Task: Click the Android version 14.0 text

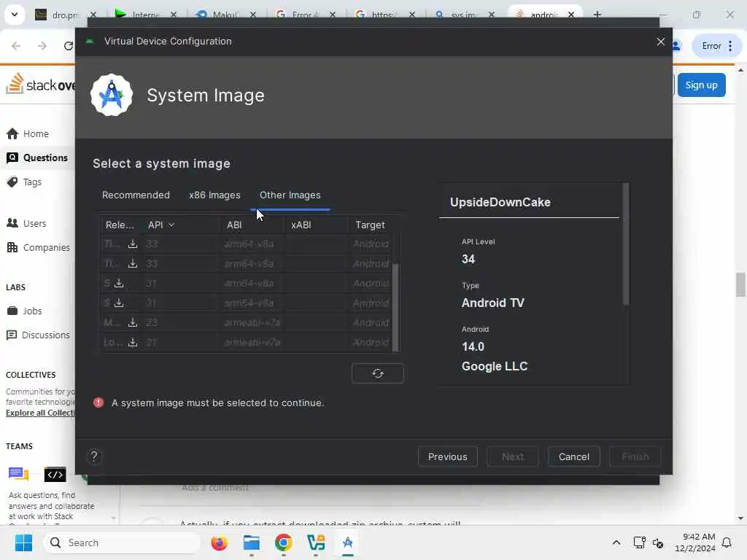Action: [x=473, y=346]
